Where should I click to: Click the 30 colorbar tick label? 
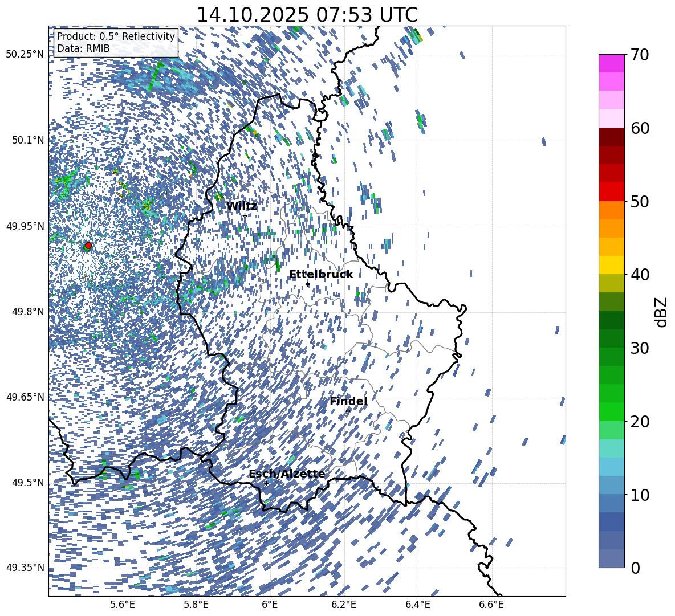640,348
